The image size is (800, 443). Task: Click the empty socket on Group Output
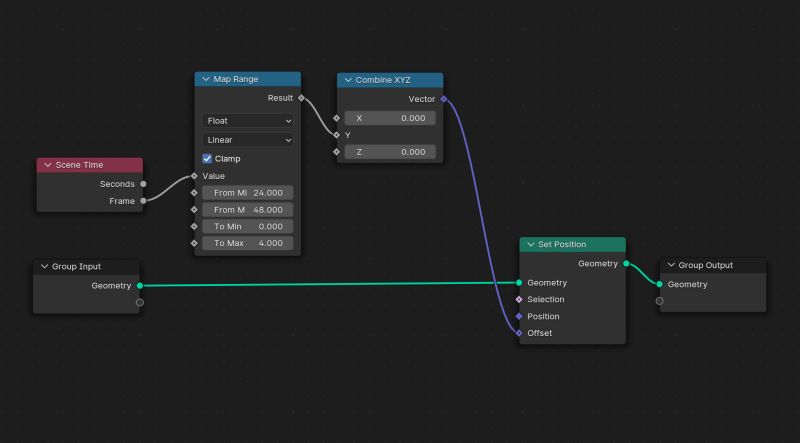point(659,301)
